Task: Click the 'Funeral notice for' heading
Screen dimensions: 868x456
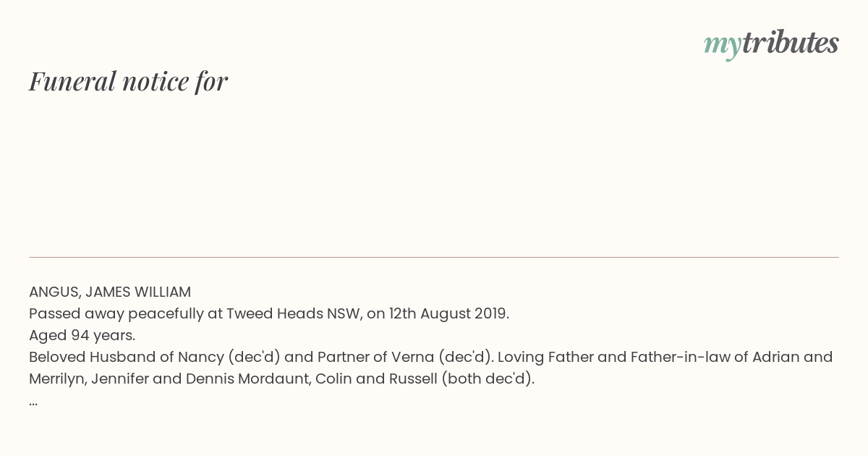Action: 128,81
